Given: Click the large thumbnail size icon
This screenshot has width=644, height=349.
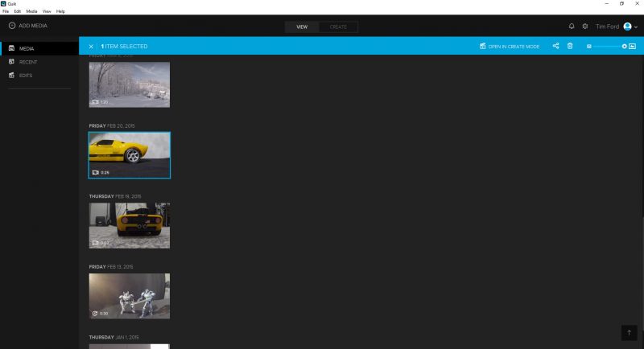Looking at the screenshot, I should tap(632, 47).
